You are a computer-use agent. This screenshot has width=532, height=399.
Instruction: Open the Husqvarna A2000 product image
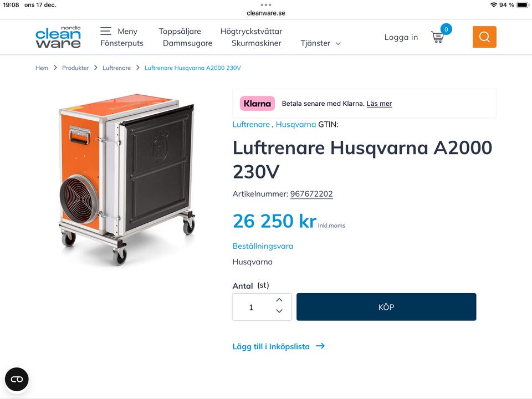tap(127, 180)
